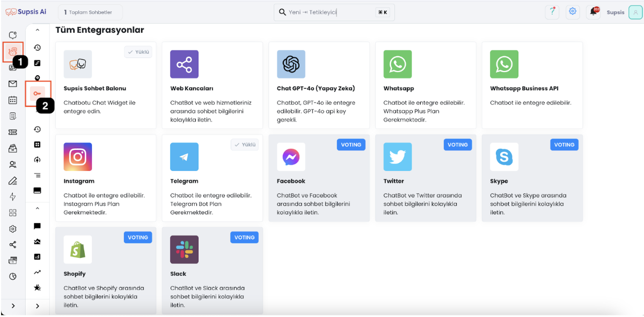Click the VOTING badge on the Slack card

point(245,237)
